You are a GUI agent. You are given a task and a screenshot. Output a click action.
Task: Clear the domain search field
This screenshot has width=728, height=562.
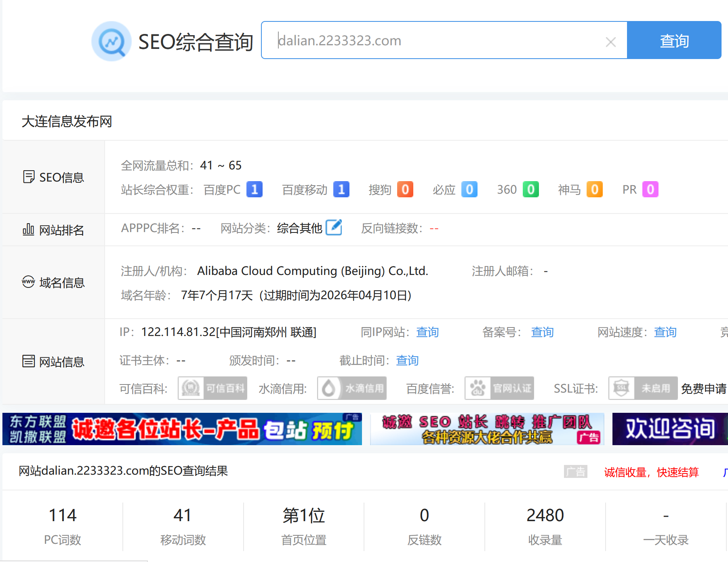(x=610, y=42)
